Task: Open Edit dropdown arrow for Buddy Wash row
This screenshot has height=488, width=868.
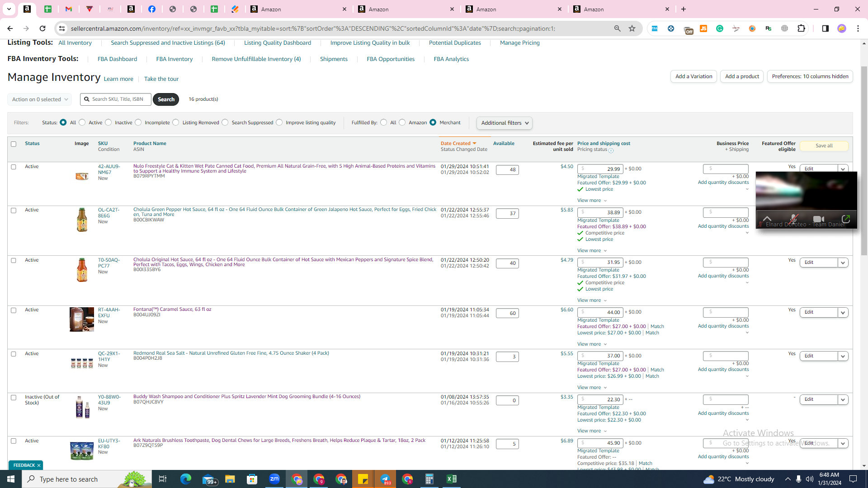Action: [843, 399]
